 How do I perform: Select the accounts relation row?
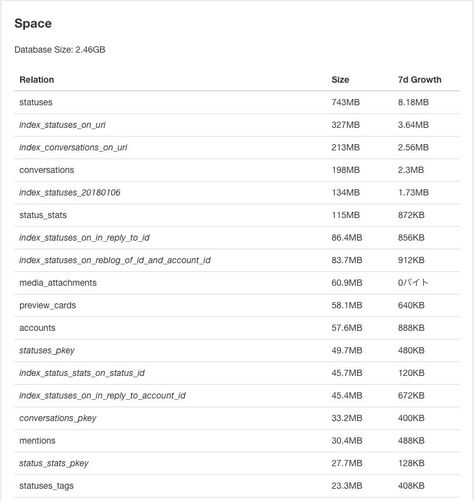[x=237, y=328]
